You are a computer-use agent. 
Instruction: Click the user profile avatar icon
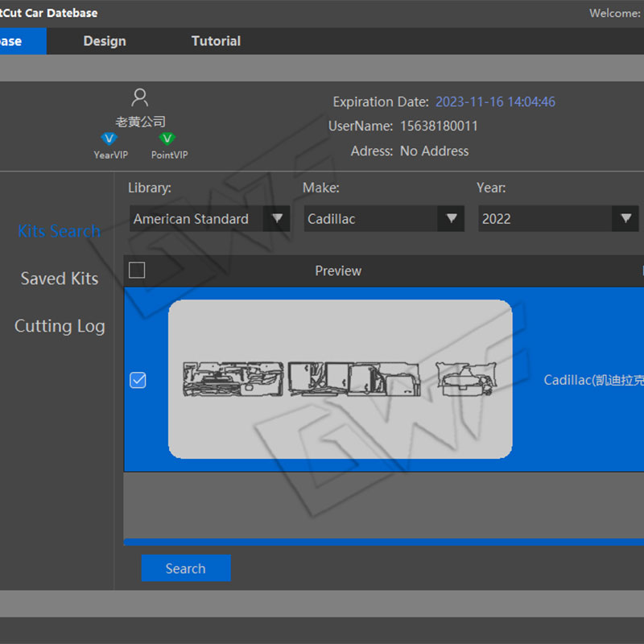pos(140,98)
